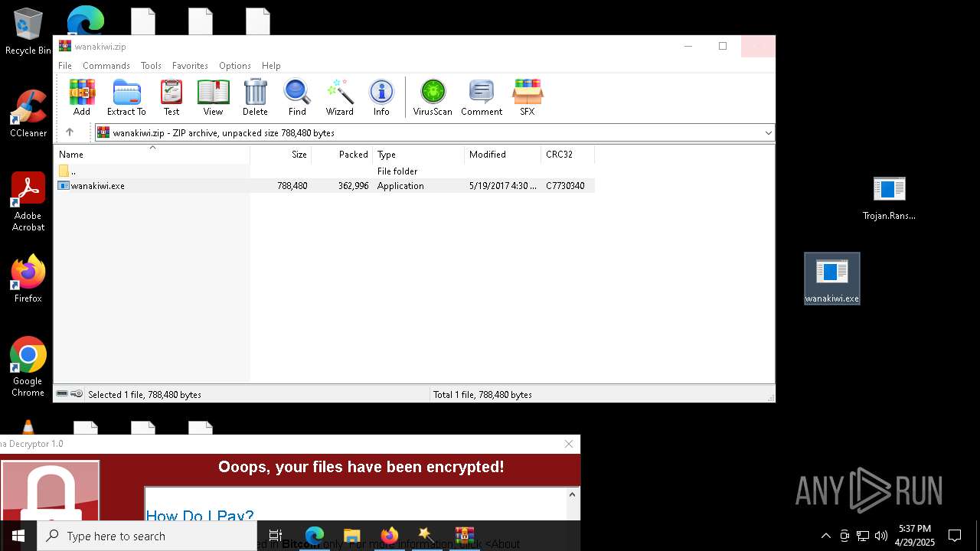Click the packed size 362,996 cell
The image size is (980, 551).
pos(354,186)
